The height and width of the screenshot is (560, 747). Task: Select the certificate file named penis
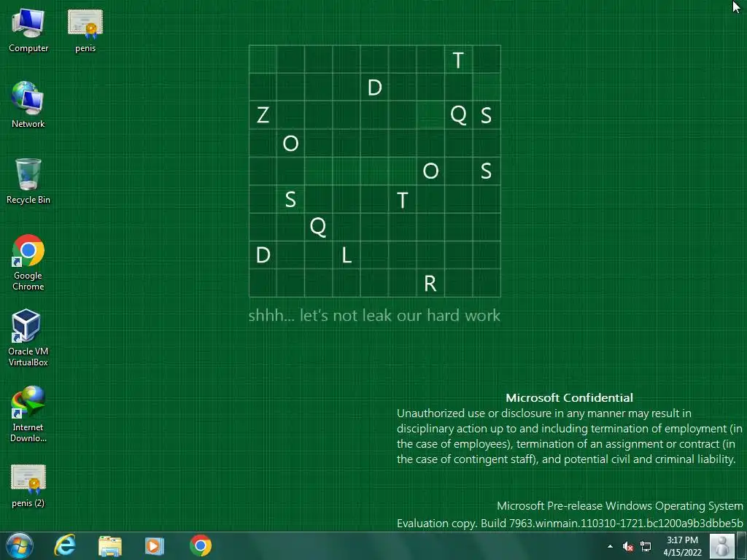point(85,31)
